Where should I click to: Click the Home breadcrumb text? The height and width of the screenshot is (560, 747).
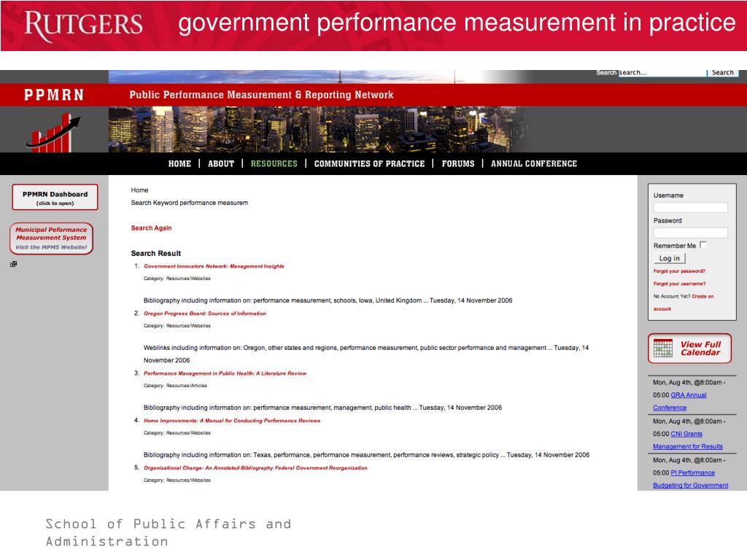coord(139,190)
